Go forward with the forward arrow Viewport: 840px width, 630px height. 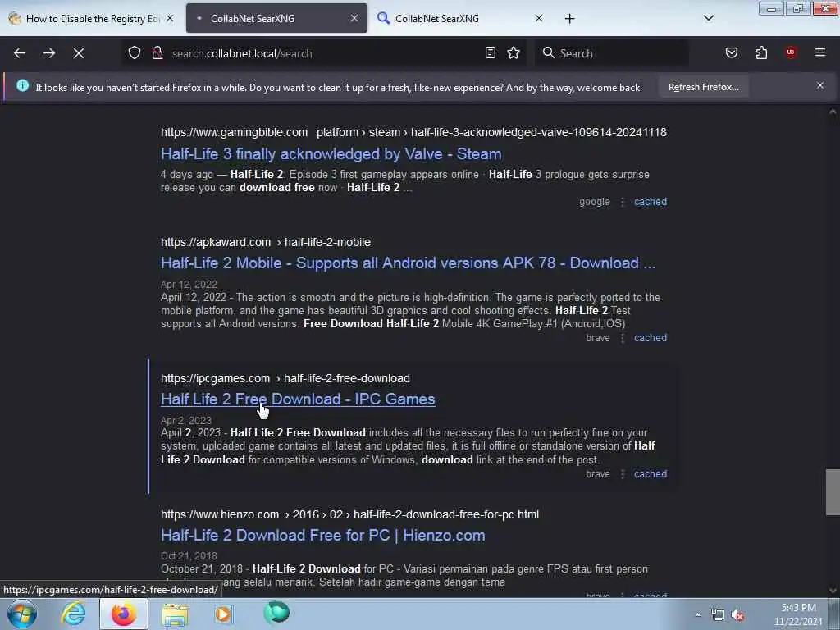[x=48, y=53]
